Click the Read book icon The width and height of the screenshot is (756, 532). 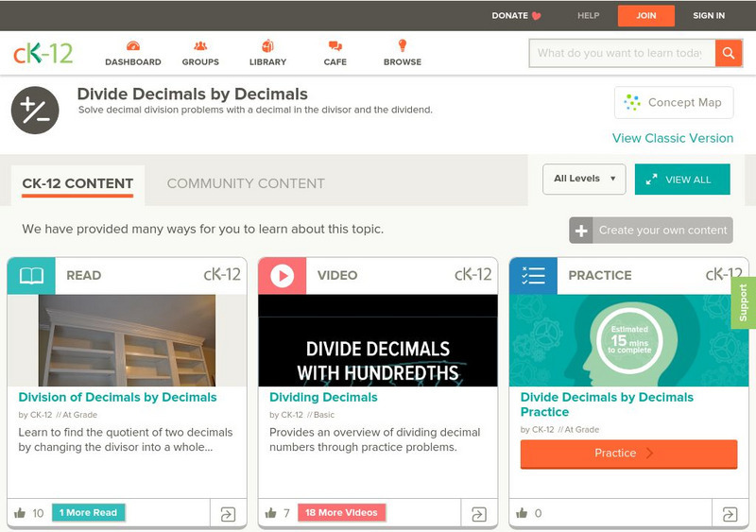pyautogui.click(x=31, y=276)
